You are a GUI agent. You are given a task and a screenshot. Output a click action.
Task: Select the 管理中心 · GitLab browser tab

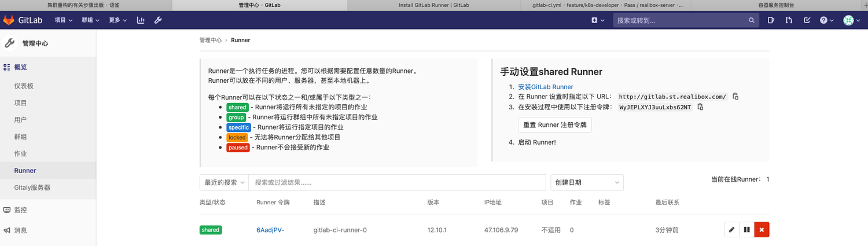(x=260, y=5)
